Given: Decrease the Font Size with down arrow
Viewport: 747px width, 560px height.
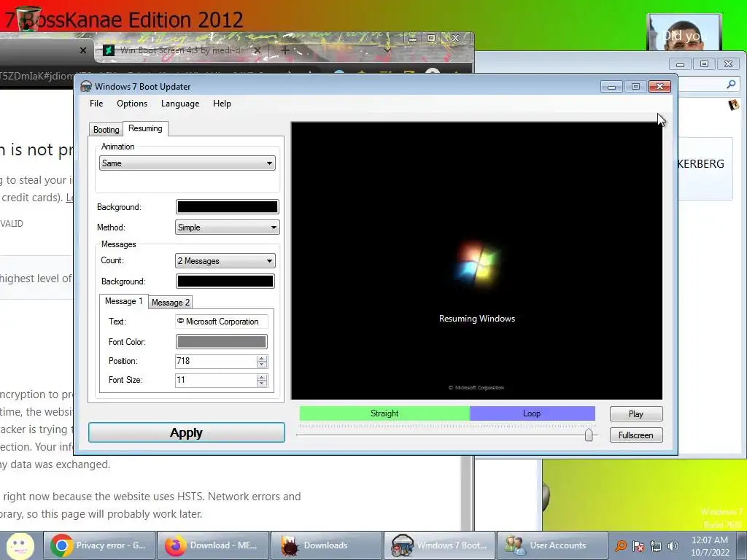Looking at the screenshot, I should pos(262,384).
